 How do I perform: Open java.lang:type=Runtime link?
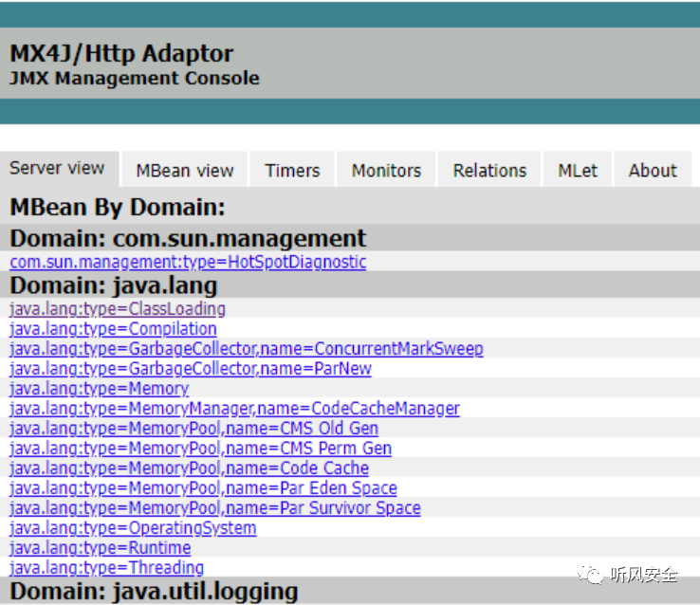click(x=101, y=547)
